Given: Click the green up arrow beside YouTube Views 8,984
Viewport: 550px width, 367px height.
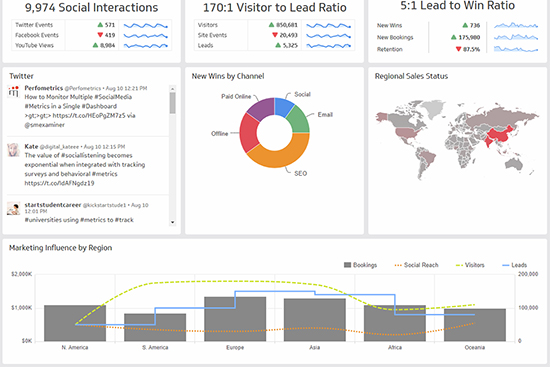Looking at the screenshot, I should pos(95,45).
